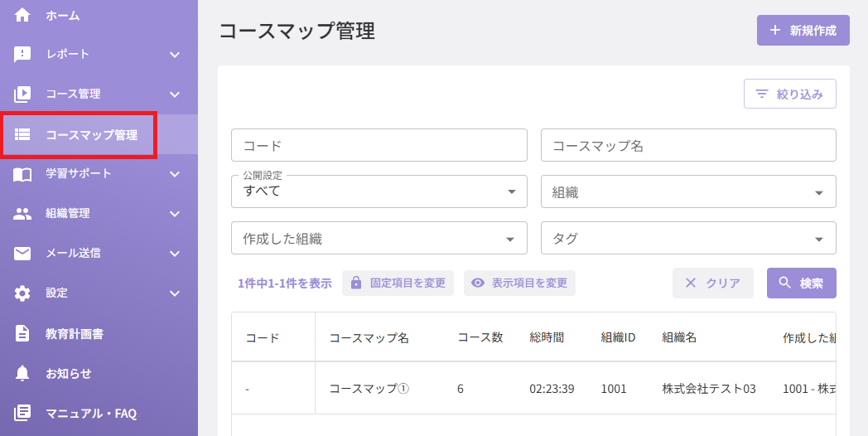
Task: Expand the コース管理 menu chevron
Action: click(x=175, y=94)
